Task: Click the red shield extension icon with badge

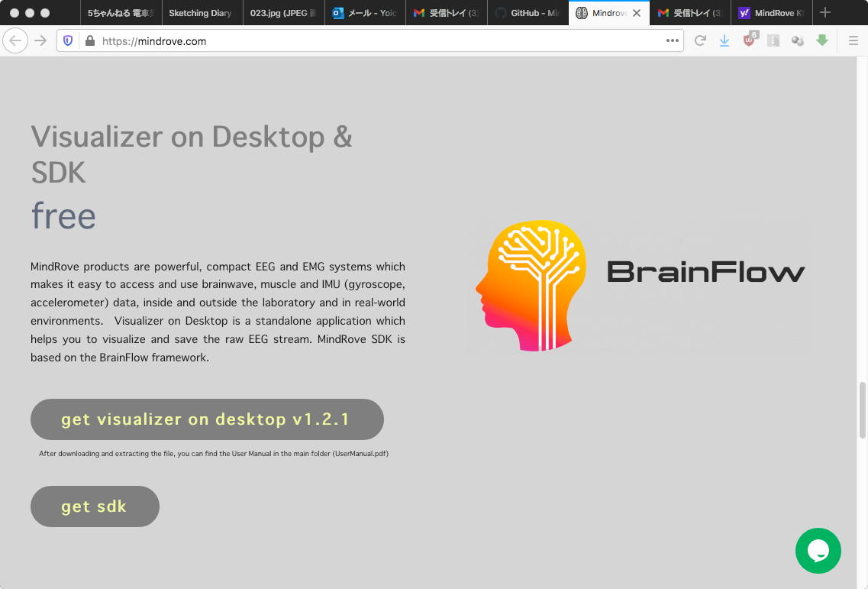Action: 750,39
